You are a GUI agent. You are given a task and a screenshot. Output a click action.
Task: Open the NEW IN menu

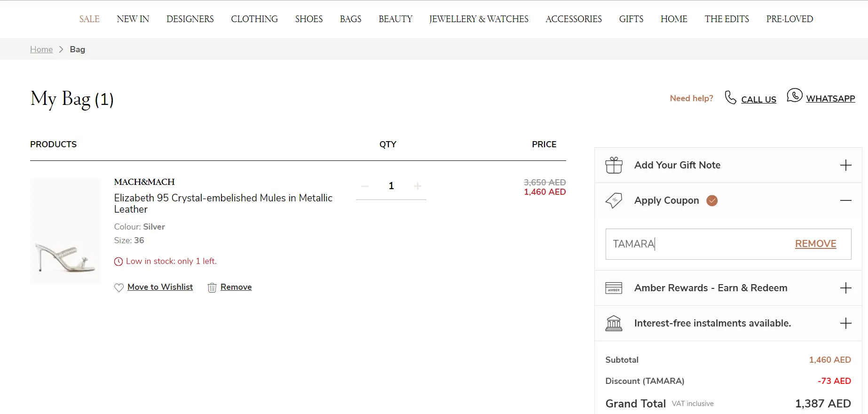pyautogui.click(x=133, y=19)
